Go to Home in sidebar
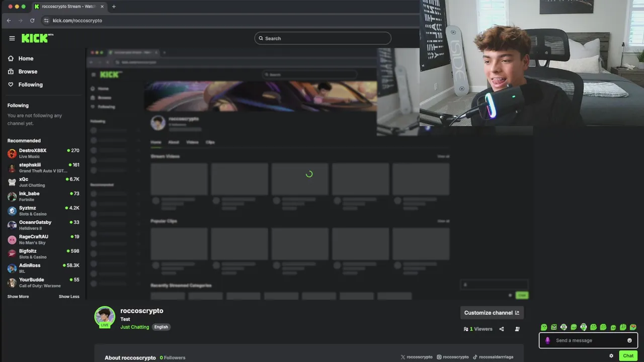Screen dimensions: 644x362 coord(21,58)
